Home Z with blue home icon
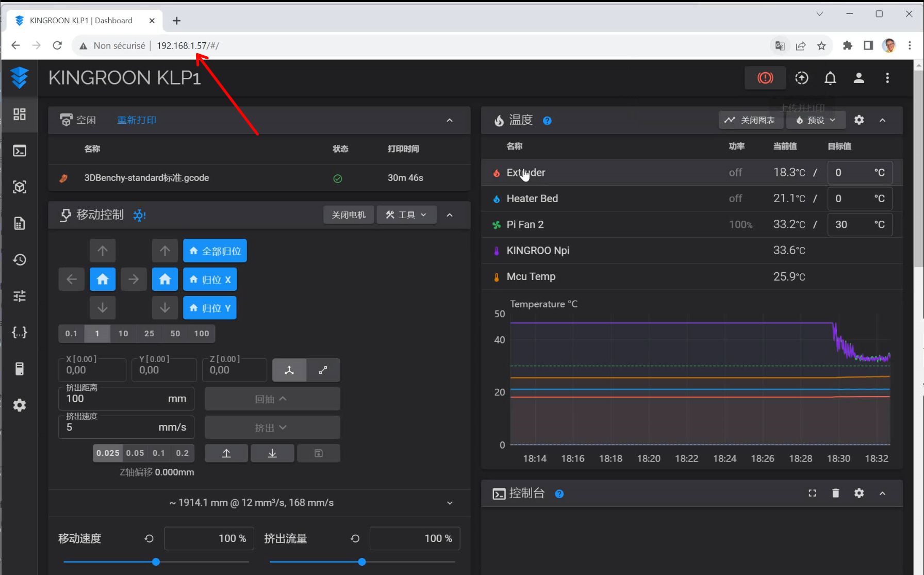 165,280
